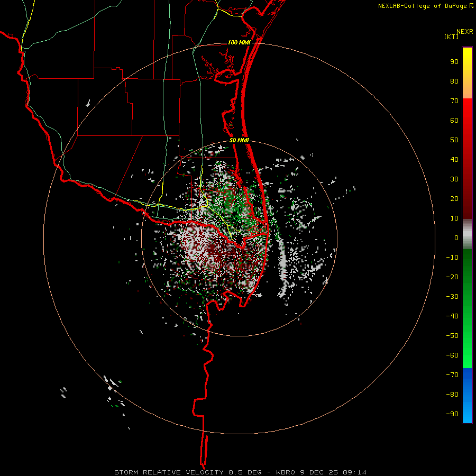Click the Storm Relative Velocity product caption

240,472
